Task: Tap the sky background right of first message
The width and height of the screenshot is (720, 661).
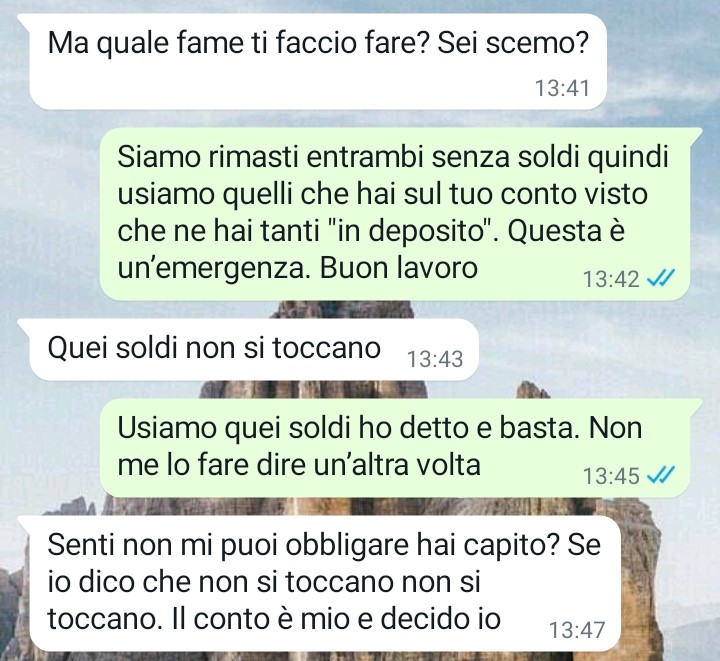Action: pyautogui.click(x=661, y=62)
